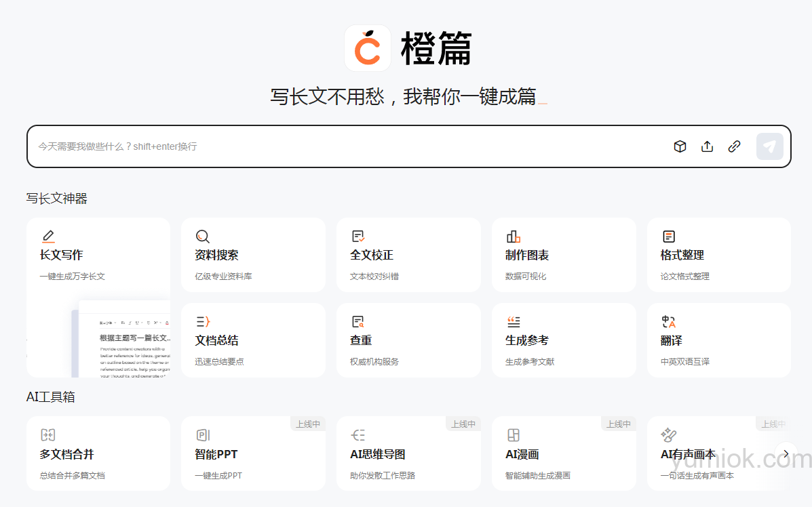The width and height of the screenshot is (812, 507).
Task: Click the upload file icon in the input box
Action: tap(707, 146)
